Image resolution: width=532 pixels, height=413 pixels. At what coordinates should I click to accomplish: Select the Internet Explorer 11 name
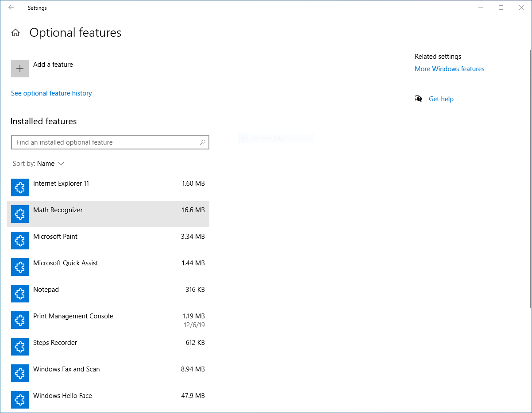[61, 184]
